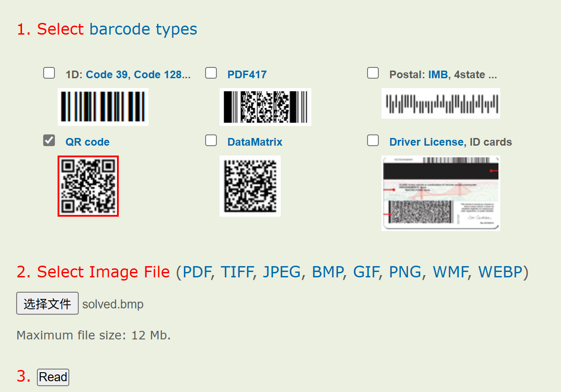Screen dimensions: 561x392
Task: Enable the 1D Code 39, Code 128 checkbox
Action: coord(49,73)
